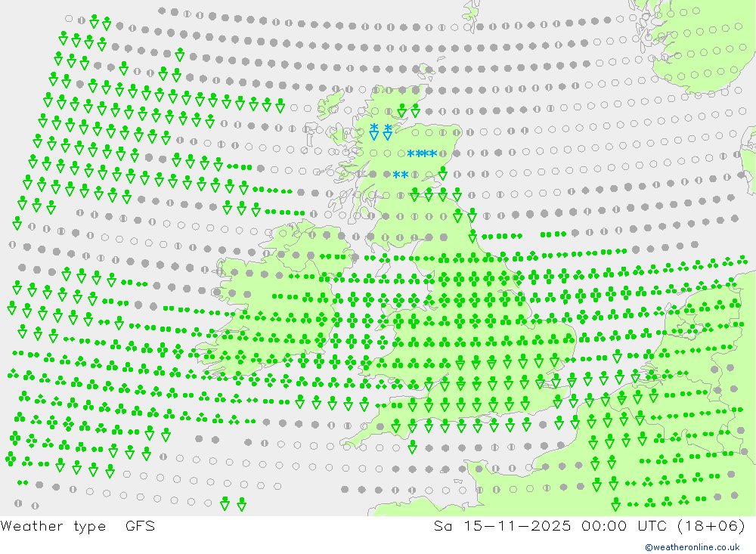Click the two blue snow stars over Scotland
The height and width of the screenshot is (554, 756).
(x=401, y=175)
